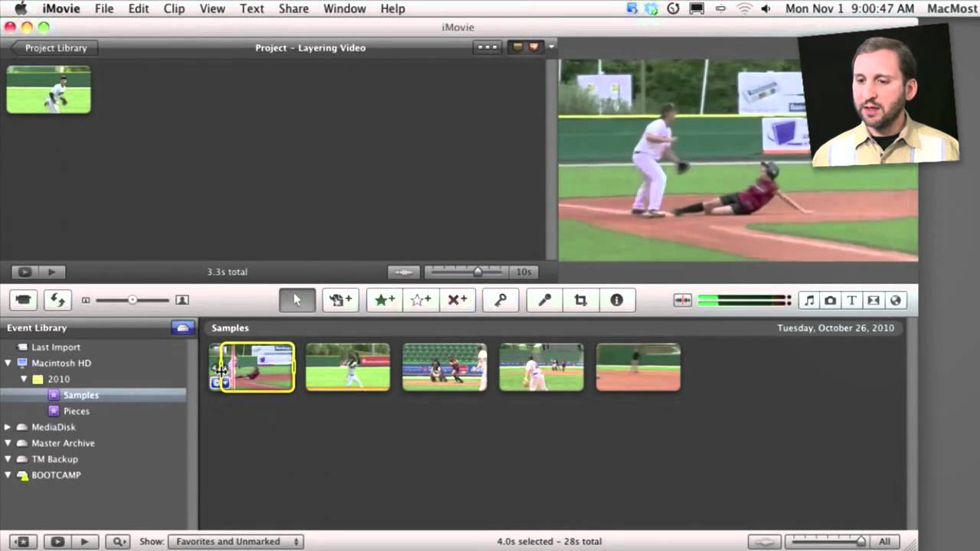Open the Show filter dropdown
The width and height of the screenshot is (980, 551).
coord(236,541)
